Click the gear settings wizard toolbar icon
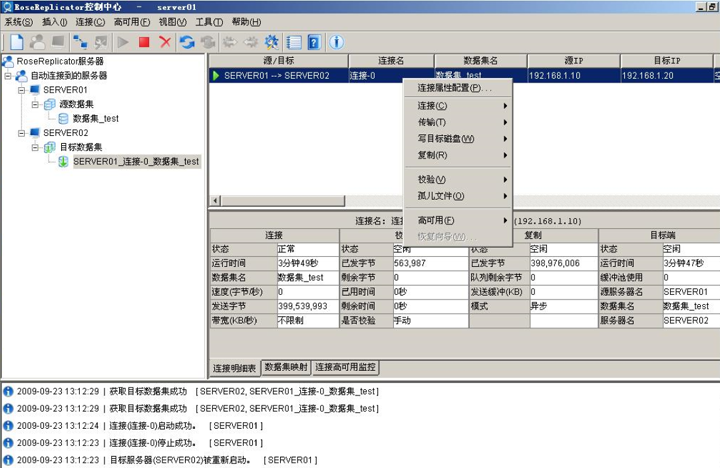Viewport: 720px width, 468px height. point(271,42)
